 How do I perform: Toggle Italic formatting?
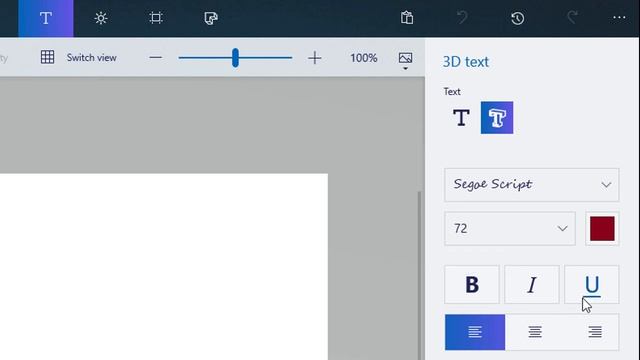click(532, 284)
